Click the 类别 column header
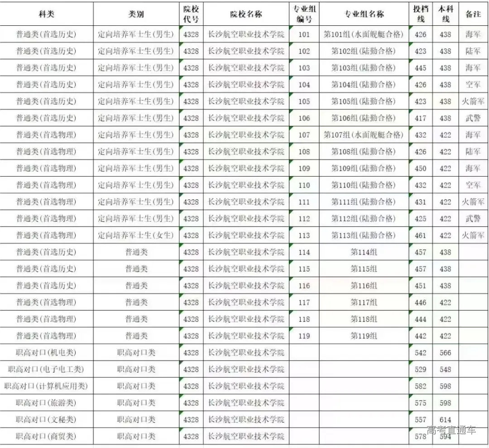The height and width of the screenshot is (448, 489). pyautogui.click(x=136, y=14)
